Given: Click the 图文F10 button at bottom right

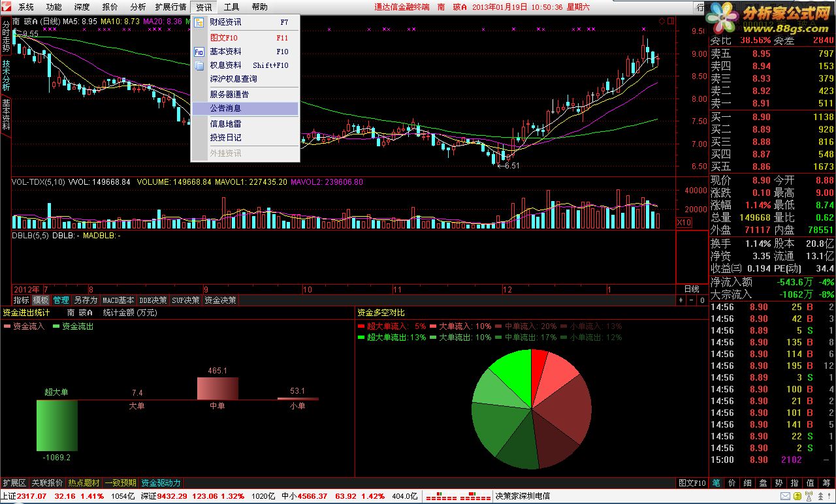Looking at the screenshot, I should [x=692, y=483].
